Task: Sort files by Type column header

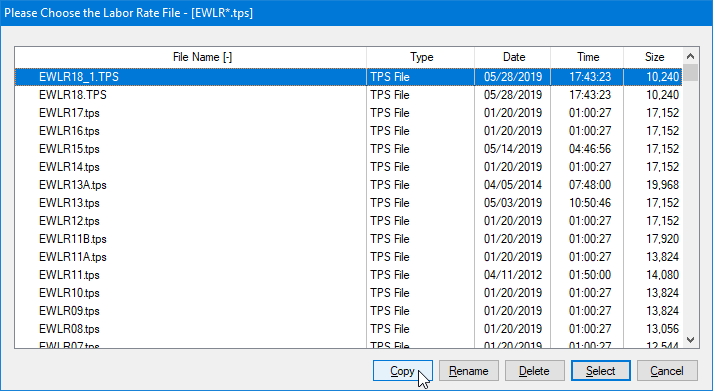Action: (421, 57)
